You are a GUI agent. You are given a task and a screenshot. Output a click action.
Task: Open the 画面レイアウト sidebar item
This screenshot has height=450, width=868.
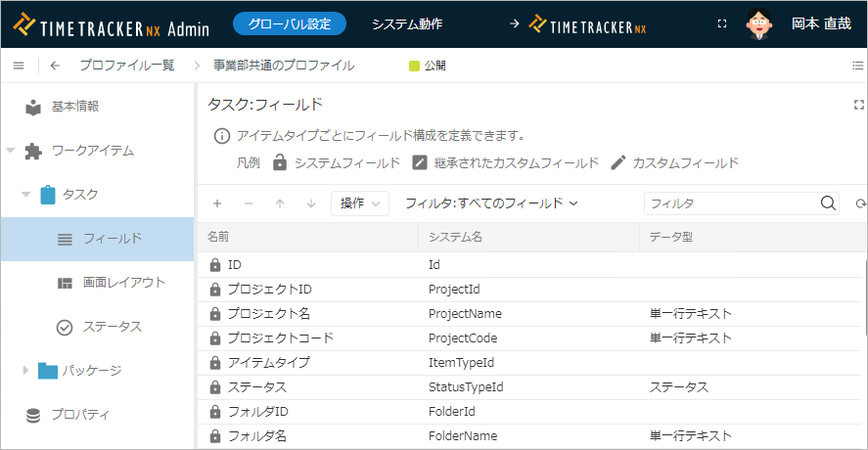[x=123, y=283]
